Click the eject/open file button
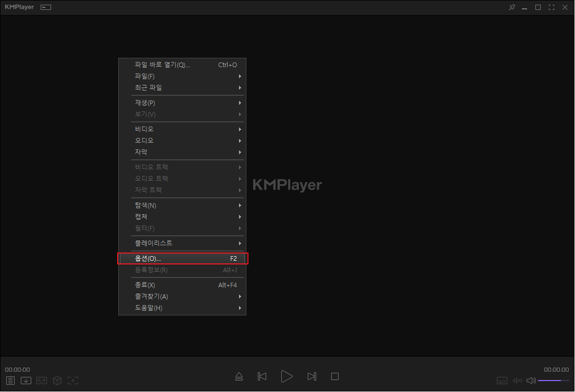575x392 pixels. pyautogui.click(x=239, y=376)
